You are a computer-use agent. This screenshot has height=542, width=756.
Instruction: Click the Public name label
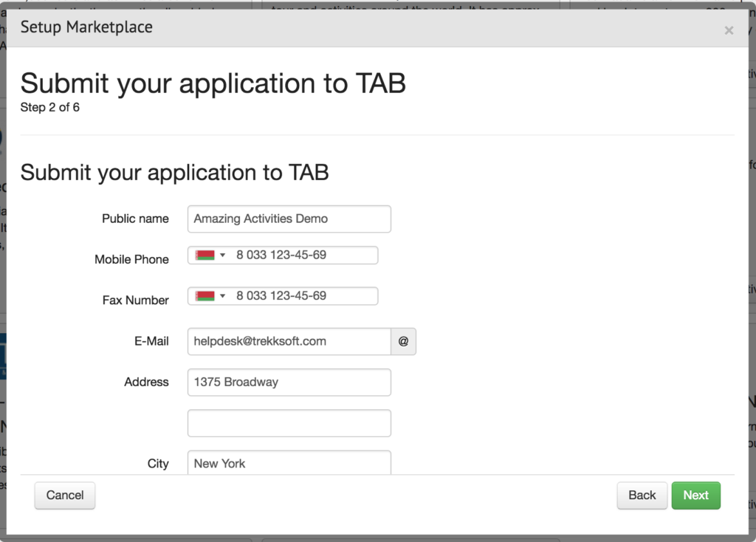(x=135, y=219)
